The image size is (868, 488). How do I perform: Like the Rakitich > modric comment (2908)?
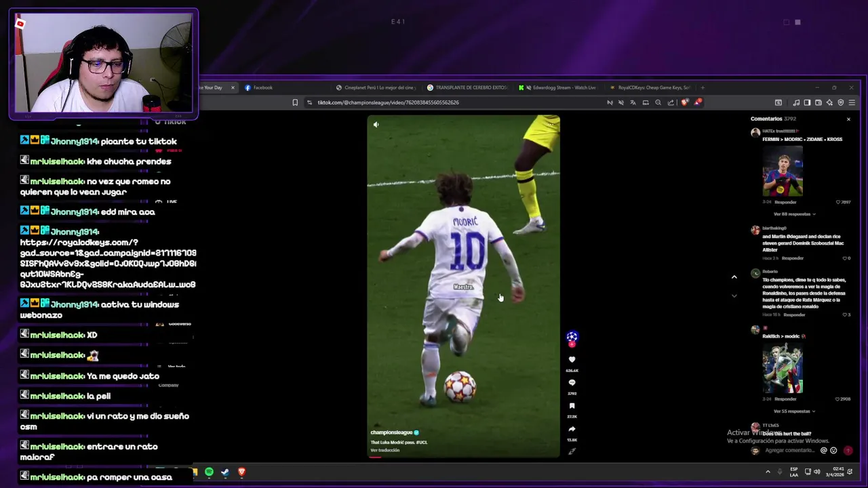click(838, 399)
